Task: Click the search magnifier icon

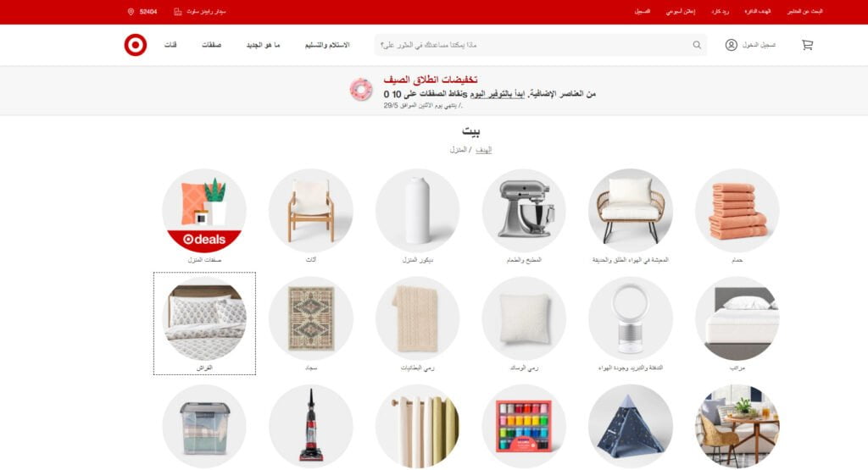Action: point(697,45)
